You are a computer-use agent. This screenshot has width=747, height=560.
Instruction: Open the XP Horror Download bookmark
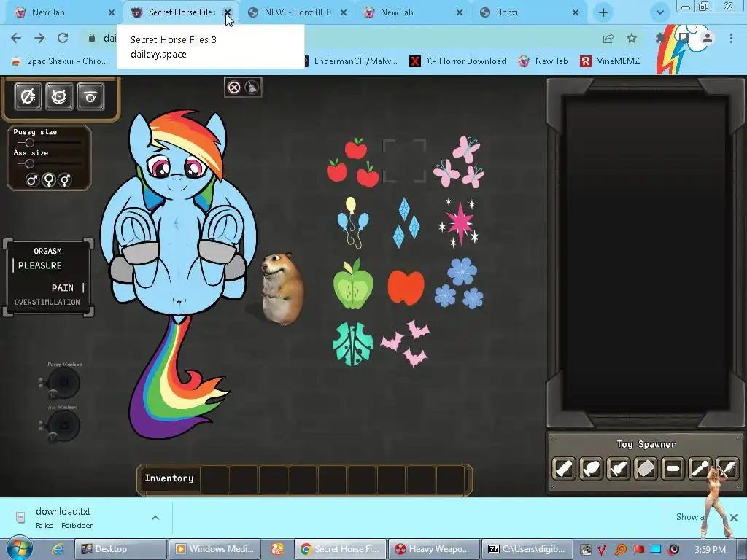coord(458,61)
